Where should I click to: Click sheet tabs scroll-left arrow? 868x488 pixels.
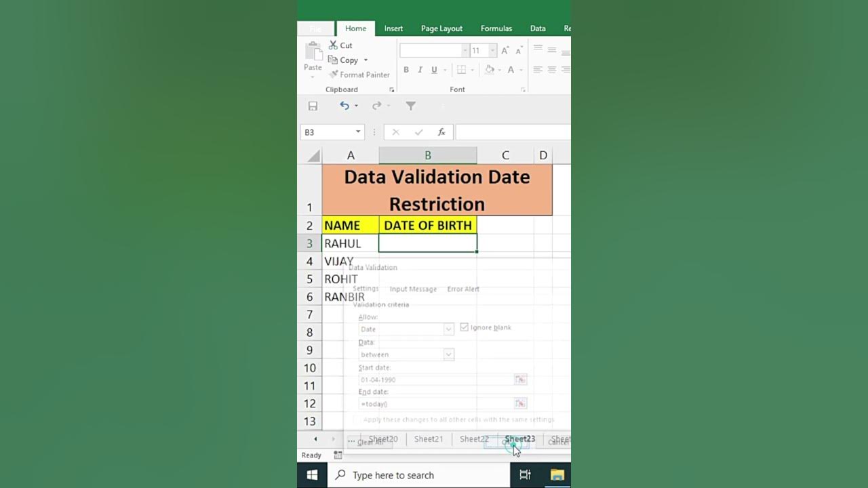[315, 439]
